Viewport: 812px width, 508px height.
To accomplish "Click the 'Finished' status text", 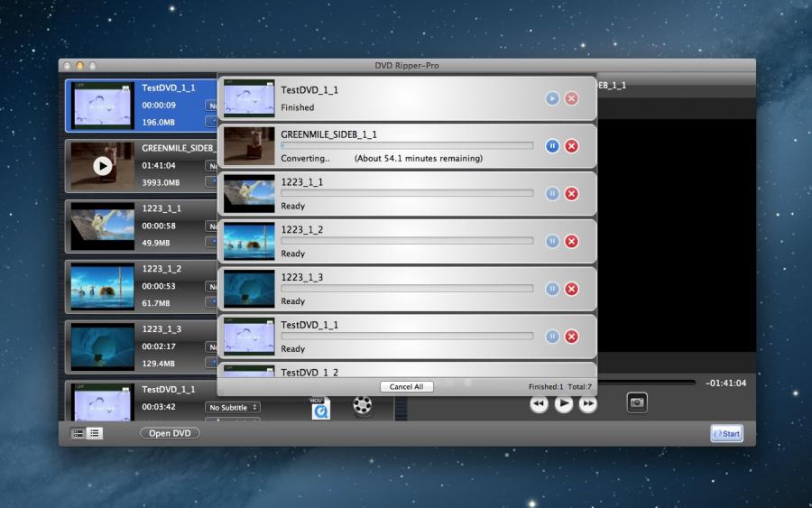I will (x=297, y=107).
